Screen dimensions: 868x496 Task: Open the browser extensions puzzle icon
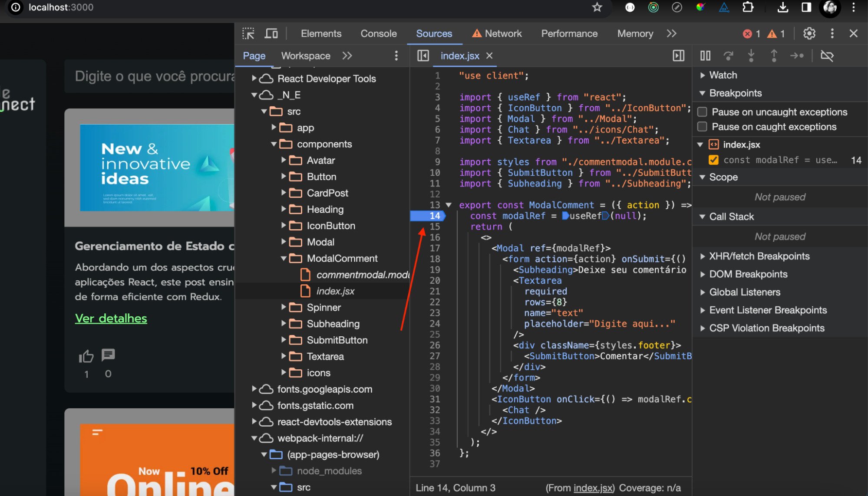(748, 7)
